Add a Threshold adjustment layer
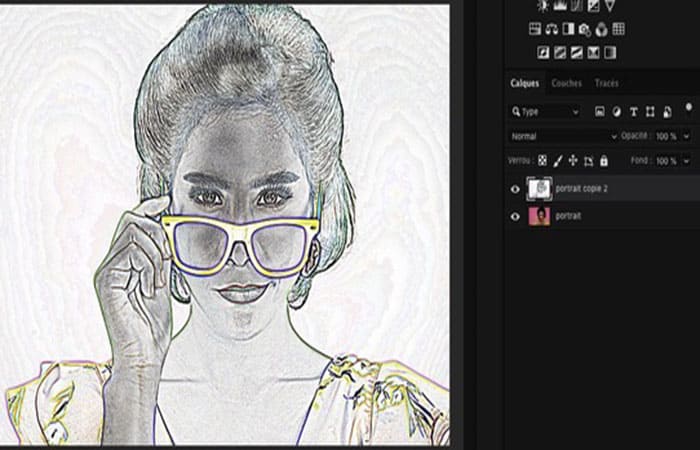The image size is (700, 450). click(x=577, y=53)
